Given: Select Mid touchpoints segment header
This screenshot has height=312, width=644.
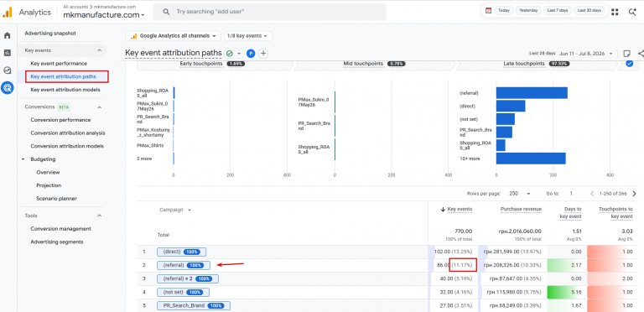Looking at the screenshot, I should [x=374, y=64].
